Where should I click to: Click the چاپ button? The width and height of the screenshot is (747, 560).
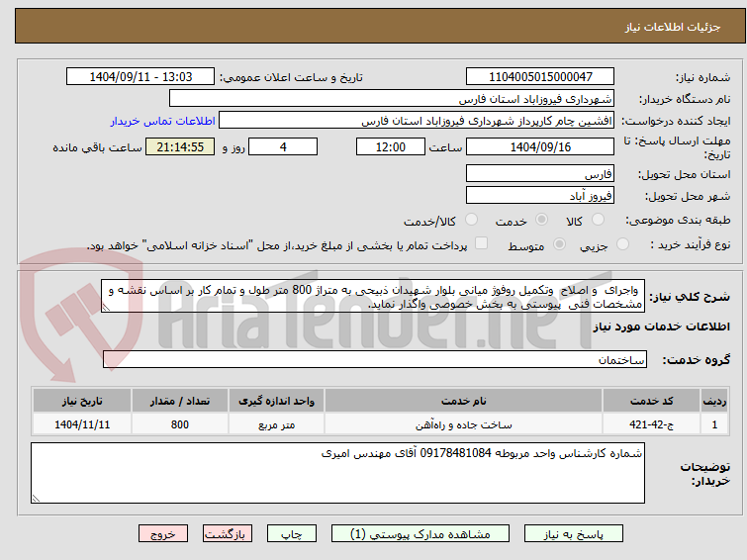292,534
